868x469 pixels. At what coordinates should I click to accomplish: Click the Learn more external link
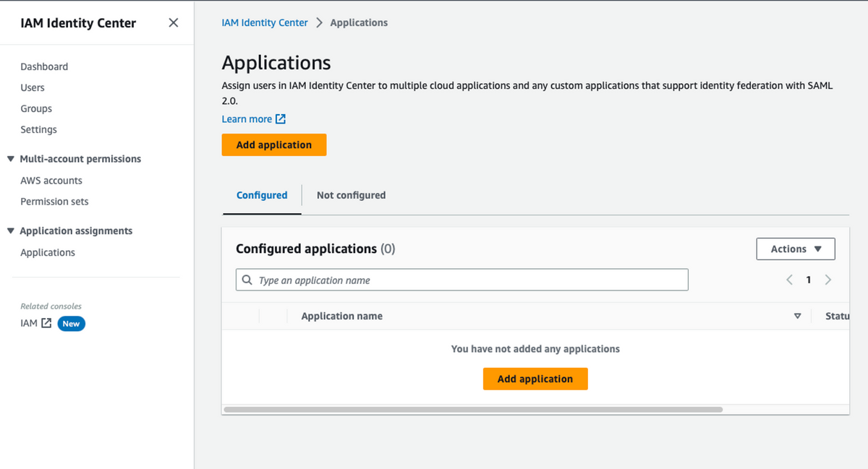pyautogui.click(x=253, y=119)
